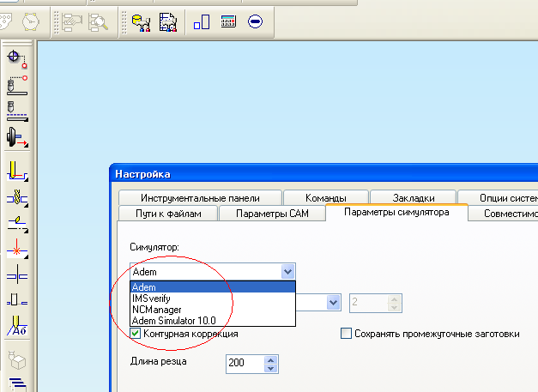Click the calculator keypad icon in top toolbar
Screen dimensions: 538x392
(229, 21)
